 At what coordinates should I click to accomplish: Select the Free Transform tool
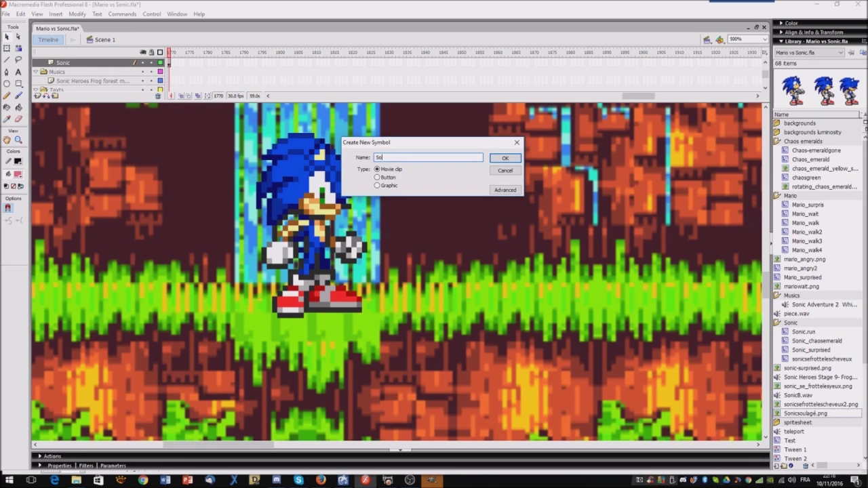(7, 48)
